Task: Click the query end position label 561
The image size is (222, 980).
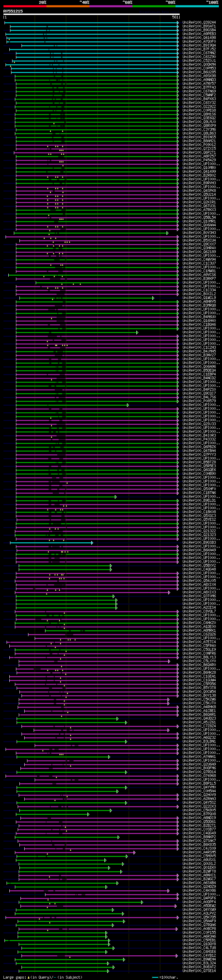Action: 175,17
